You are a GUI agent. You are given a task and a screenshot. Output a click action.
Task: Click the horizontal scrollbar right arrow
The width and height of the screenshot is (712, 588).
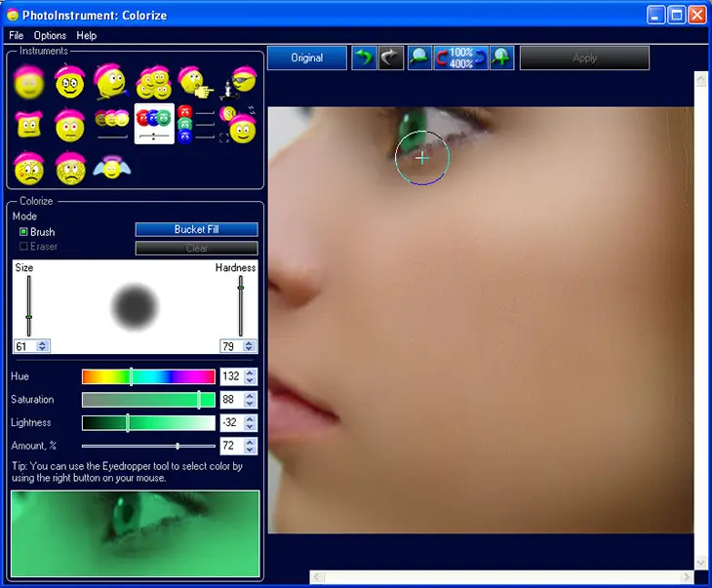tap(688, 577)
